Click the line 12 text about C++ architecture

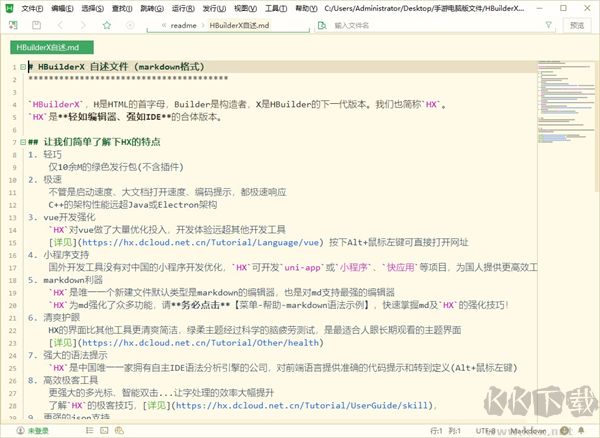133,205
